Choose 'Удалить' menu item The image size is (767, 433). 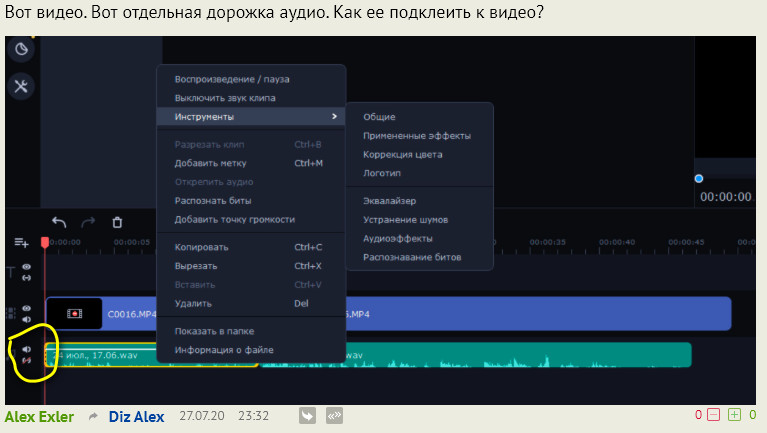pos(251,303)
